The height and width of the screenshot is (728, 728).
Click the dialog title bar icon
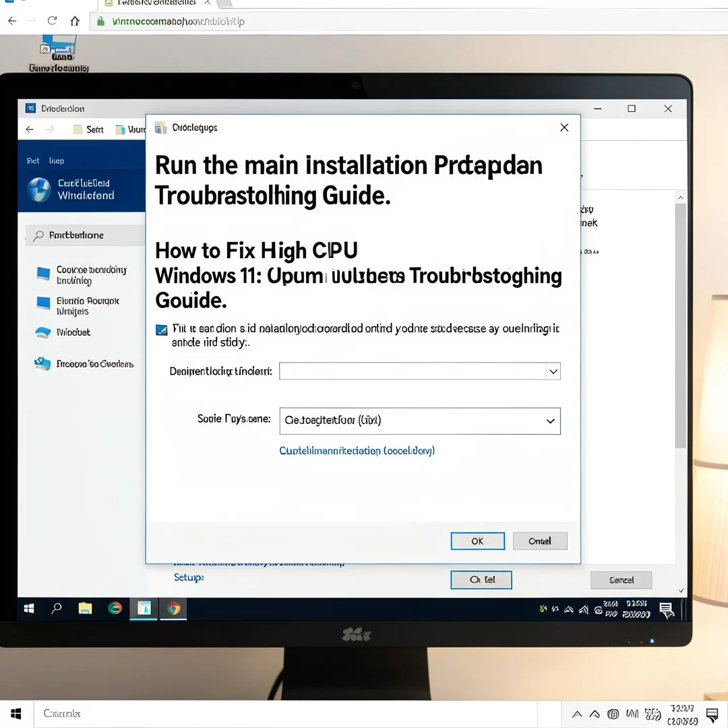coord(160,127)
